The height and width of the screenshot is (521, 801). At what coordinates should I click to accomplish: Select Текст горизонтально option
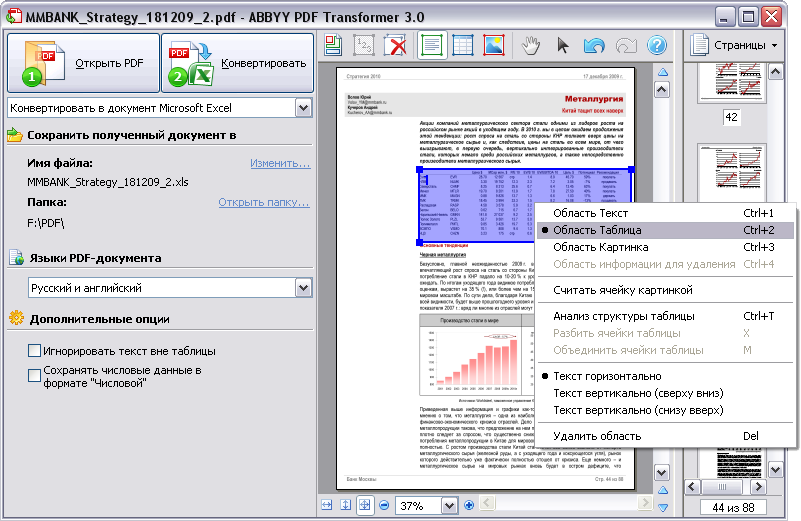point(665,376)
